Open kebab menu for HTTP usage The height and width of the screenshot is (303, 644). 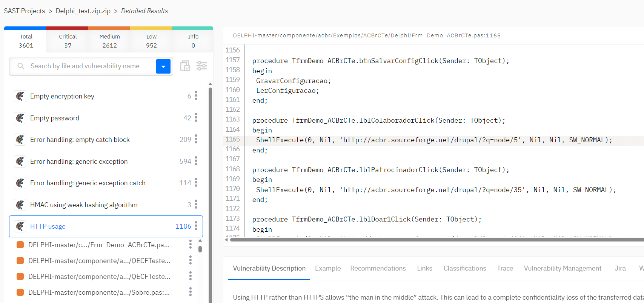[196, 226]
